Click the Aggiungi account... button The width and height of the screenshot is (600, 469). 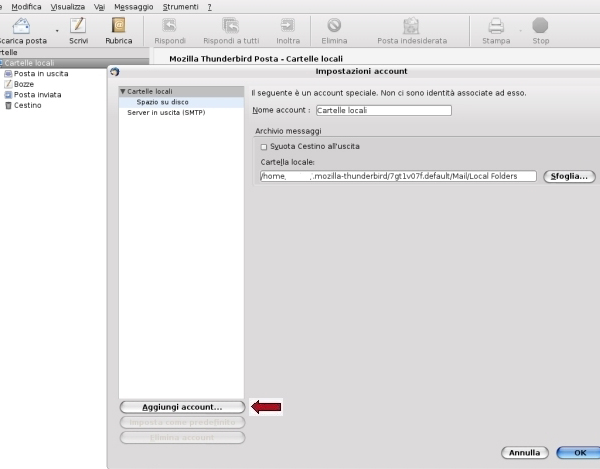[182, 407]
